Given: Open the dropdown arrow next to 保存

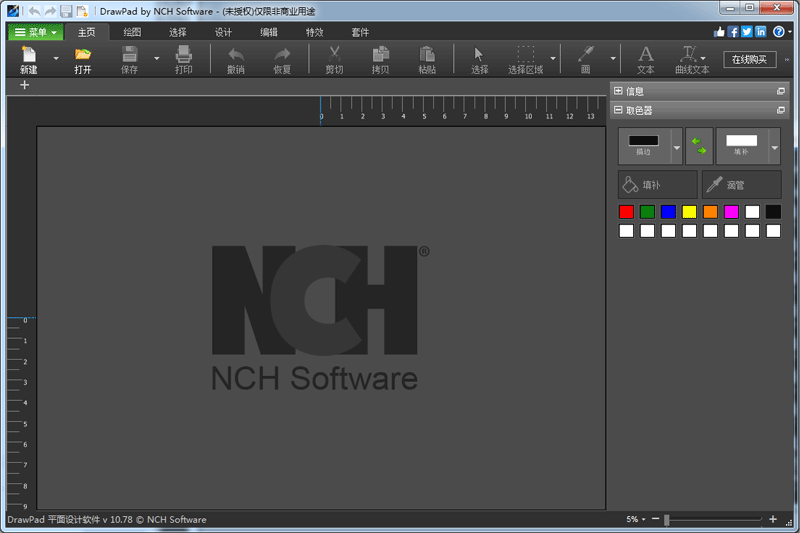Looking at the screenshot, I should click(157, 59).
